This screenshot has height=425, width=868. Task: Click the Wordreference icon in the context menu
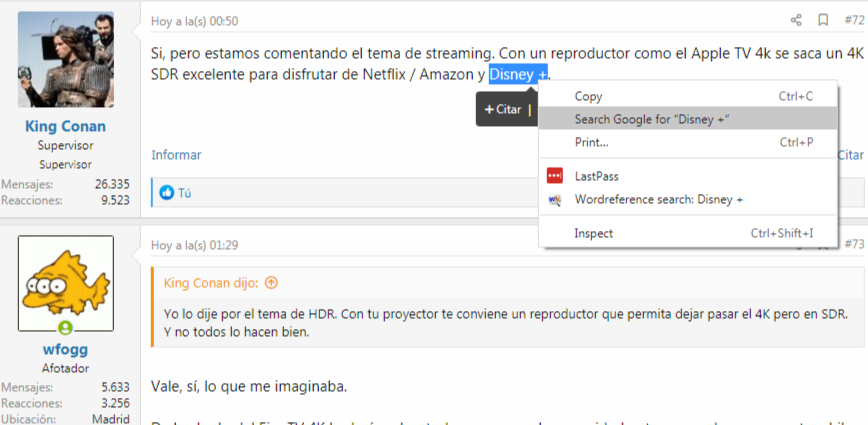555,199
